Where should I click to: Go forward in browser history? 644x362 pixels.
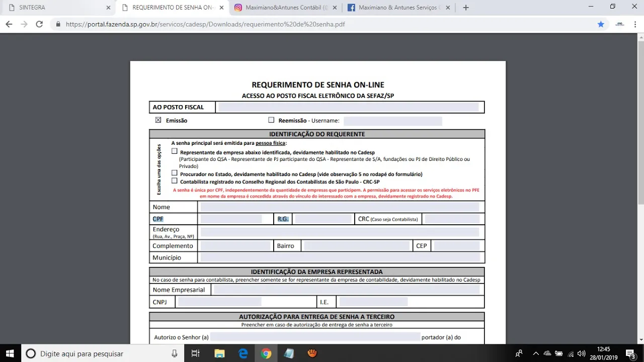[x=24, y=24]
